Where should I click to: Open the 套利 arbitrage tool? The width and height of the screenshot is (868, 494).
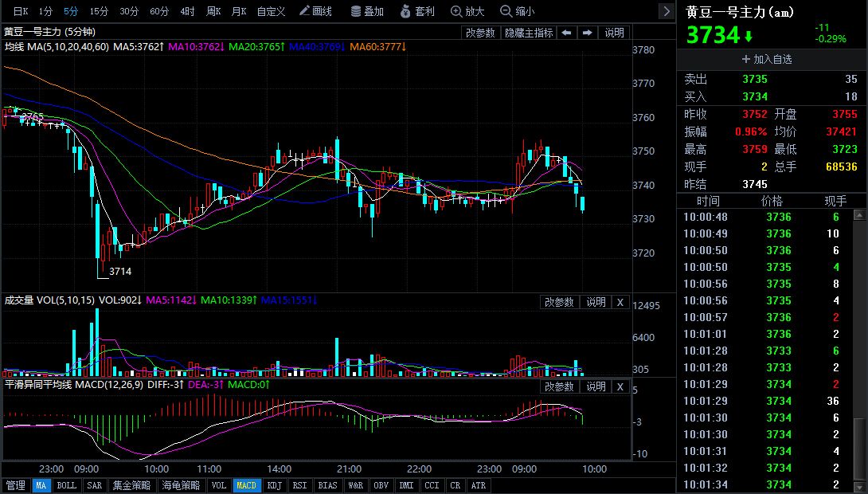pyautogui.click(x=417, y=11)
